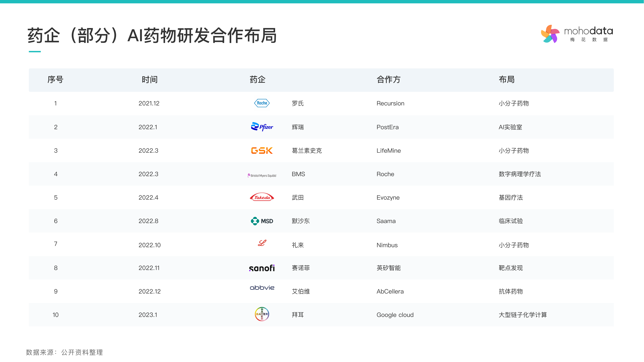
Task: Click the Google cloud partner text
Action: click(x=395, y=315)
